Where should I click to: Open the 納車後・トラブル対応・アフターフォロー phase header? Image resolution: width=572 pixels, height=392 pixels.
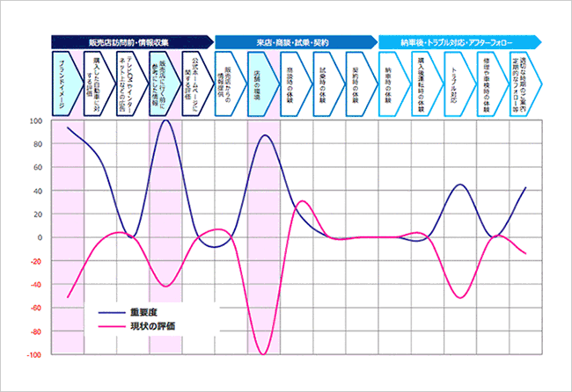pyautogui.click(x=458, y=41)
